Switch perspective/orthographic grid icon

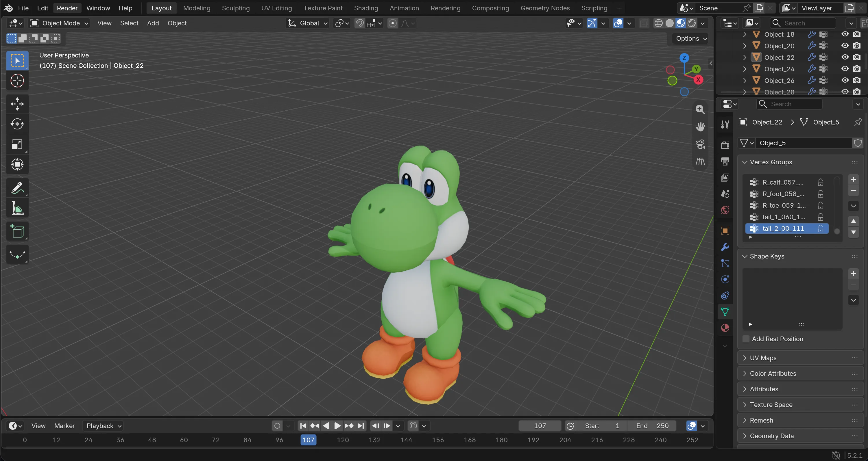click(x=700, y=161)
